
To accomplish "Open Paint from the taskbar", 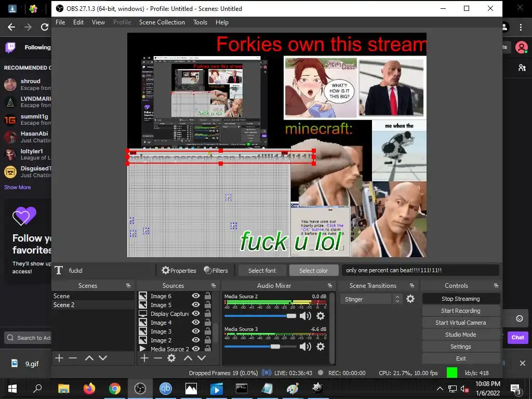I will [x=292, y=389].
